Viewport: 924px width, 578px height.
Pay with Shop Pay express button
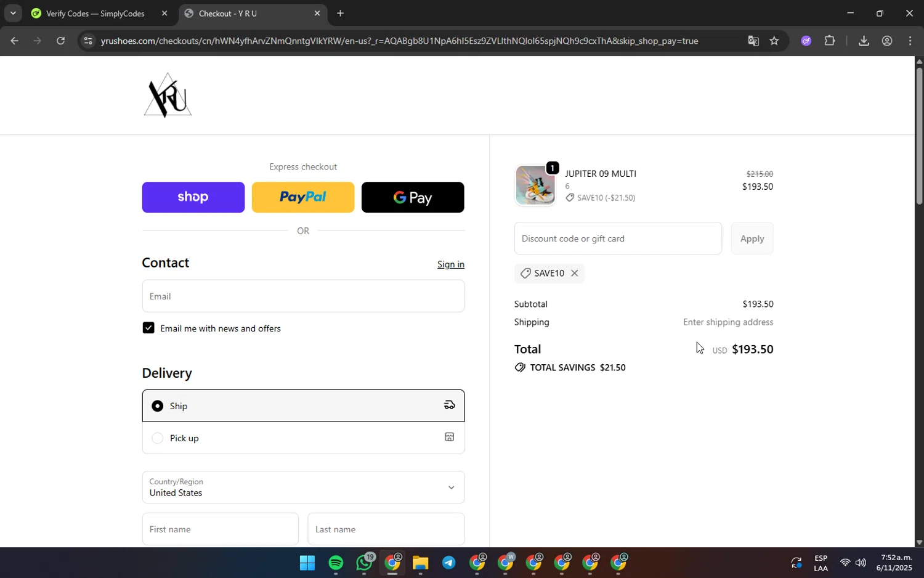[193, 197]
